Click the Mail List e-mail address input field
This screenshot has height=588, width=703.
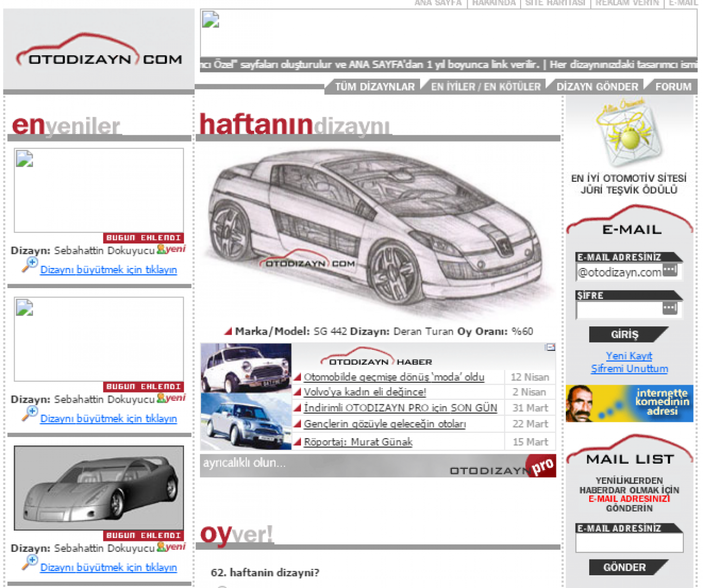tap(629, 543)
